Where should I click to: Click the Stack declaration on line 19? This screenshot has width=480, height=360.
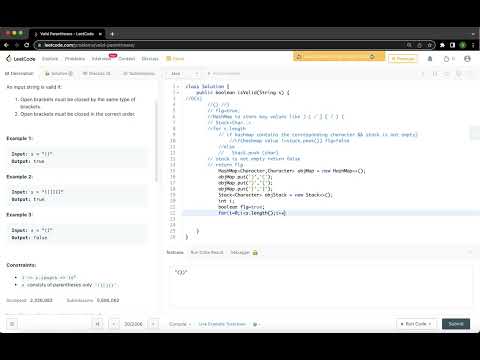[x=275, y=195]
